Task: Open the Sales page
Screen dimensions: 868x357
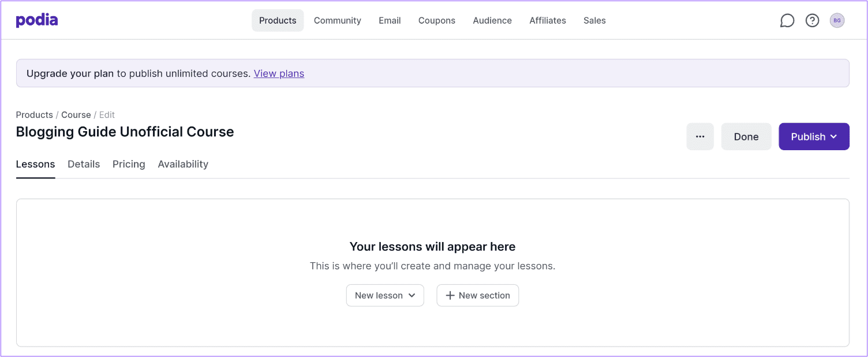Action: coord(594,20)
